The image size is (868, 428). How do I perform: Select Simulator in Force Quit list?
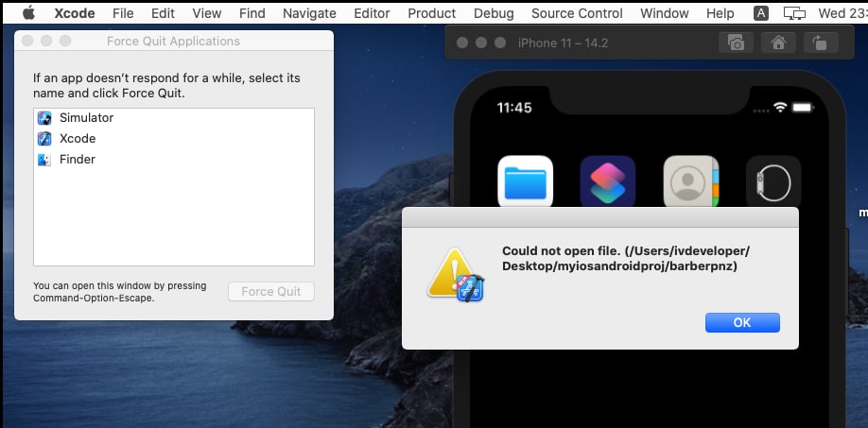tap(174, 118)
